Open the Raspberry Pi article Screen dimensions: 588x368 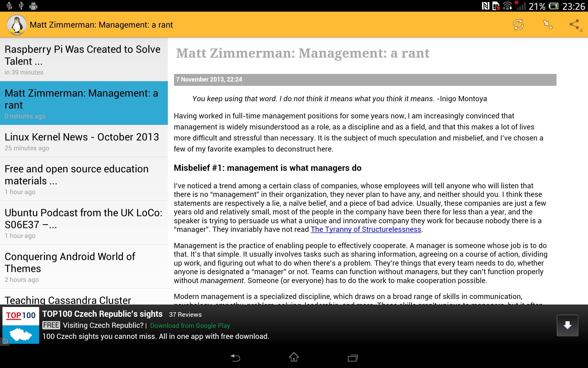[x=83, y=58]
